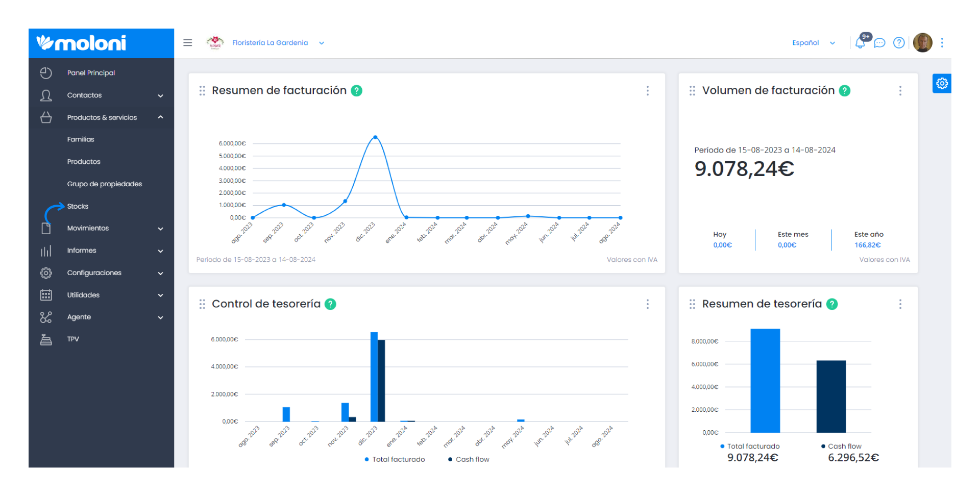This screenshot has width=980, height=495.
Task: Toggle the hamburger sidebar menu
Action: tap(188, 43)
